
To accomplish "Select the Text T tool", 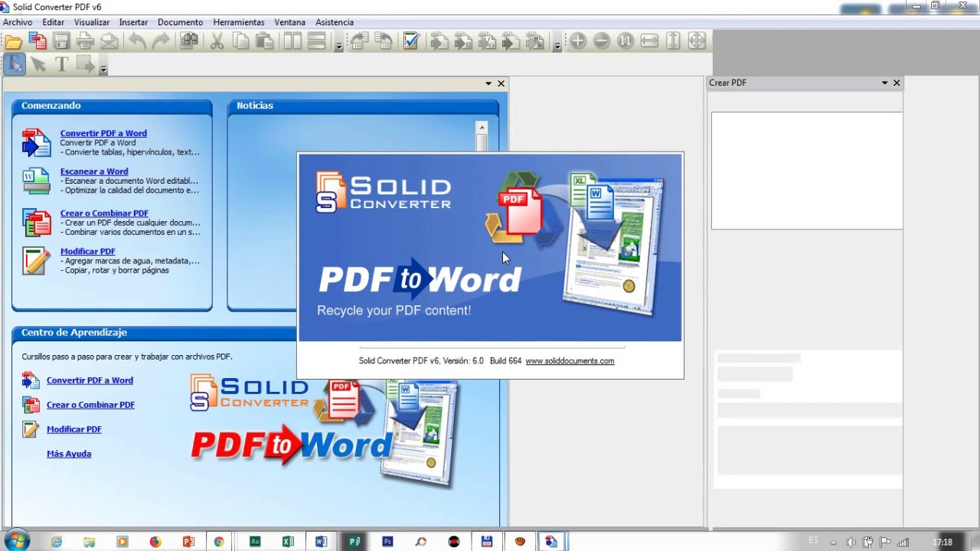I will point(62,65).
